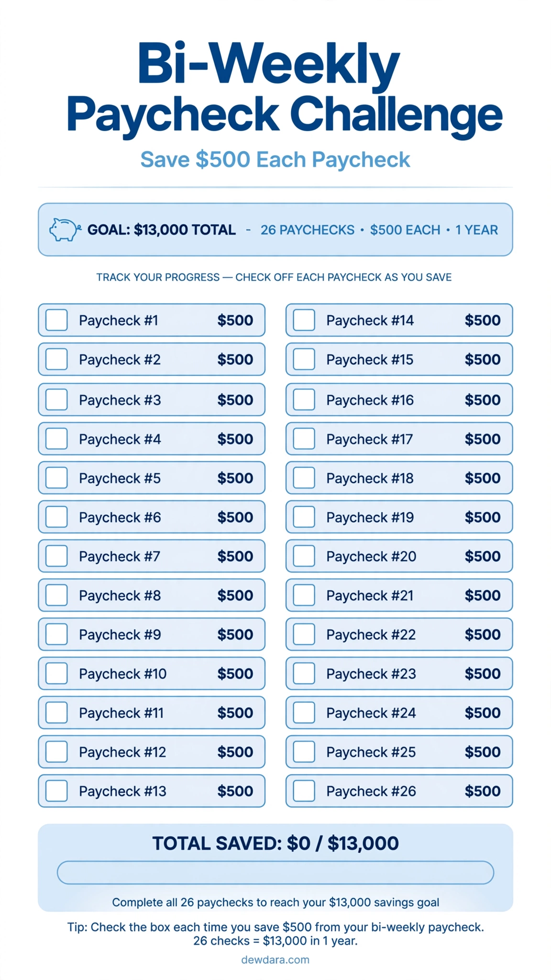Click the GOAL: $13,000 TOTAL banner text
Viewport: 551px width, 980px height.
click(x=162, y=230)
